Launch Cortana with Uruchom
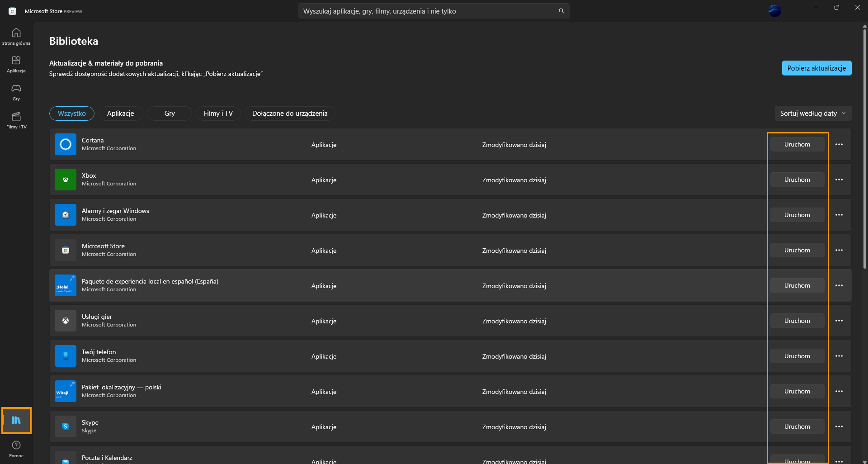Image resolution: width=868 pixels, height=464 pixels. [797, 144]
